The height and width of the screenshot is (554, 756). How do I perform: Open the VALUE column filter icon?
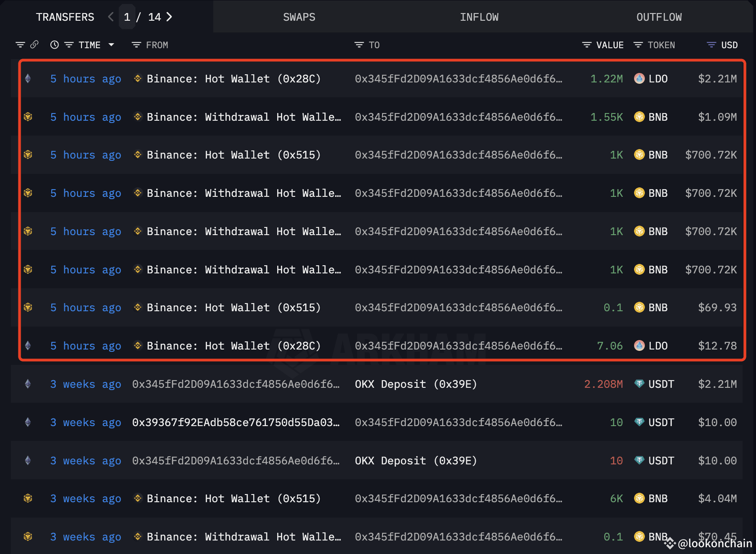tap(587, 45)
